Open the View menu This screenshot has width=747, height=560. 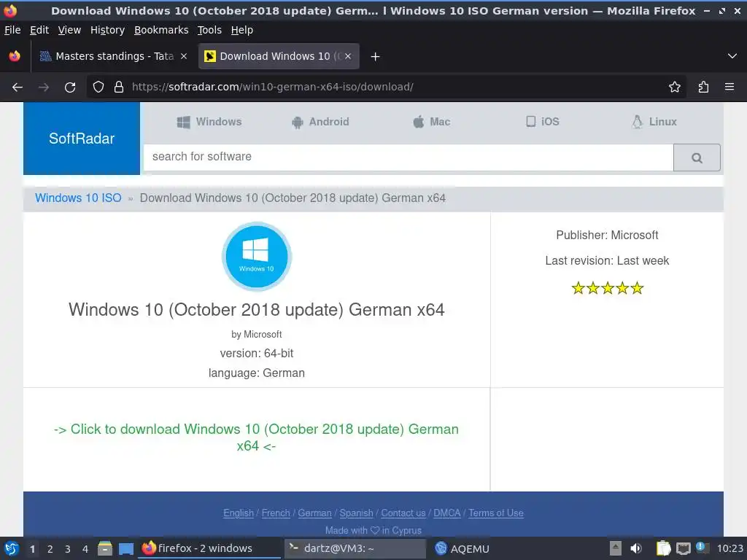pos(69,30)
